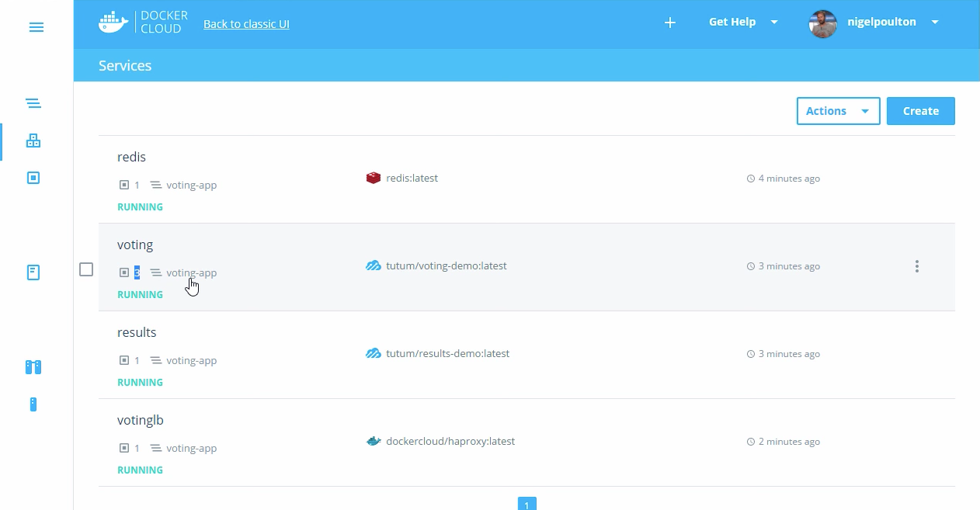Click docker whale icon beside haproxy image
The width and height of the screenshot is (980, 510).
point(374,441)
